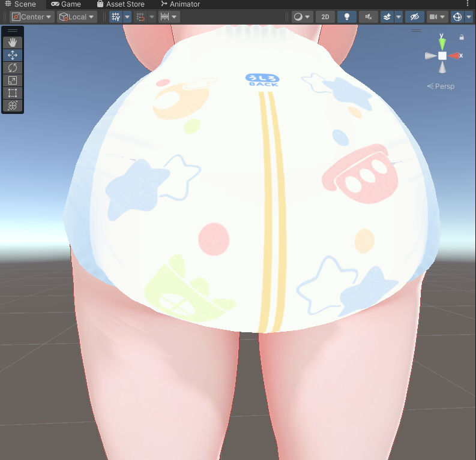Expand the gizmos dropdown arrow
This screenshot has height=460, width=476.
(x=469, y=17)
